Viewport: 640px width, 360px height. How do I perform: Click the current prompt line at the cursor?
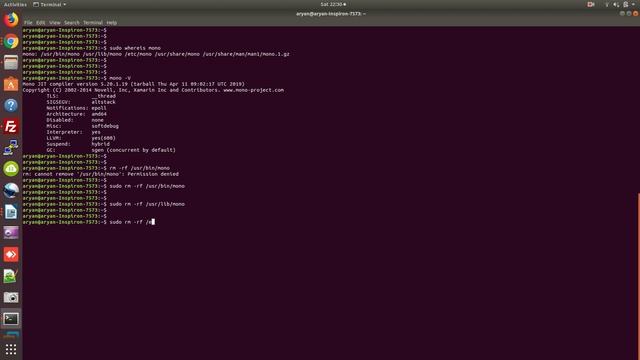click(x=89, y=222)
